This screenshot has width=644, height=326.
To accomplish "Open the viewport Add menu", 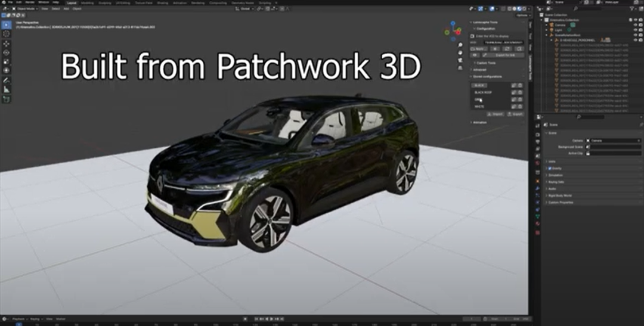I will click(x=66, y=8).
